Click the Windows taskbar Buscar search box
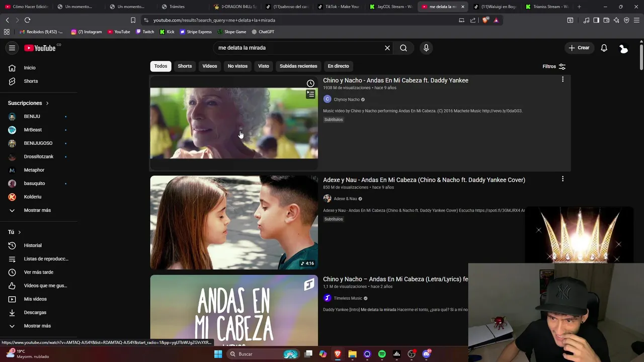 click(x=263, y=354)
